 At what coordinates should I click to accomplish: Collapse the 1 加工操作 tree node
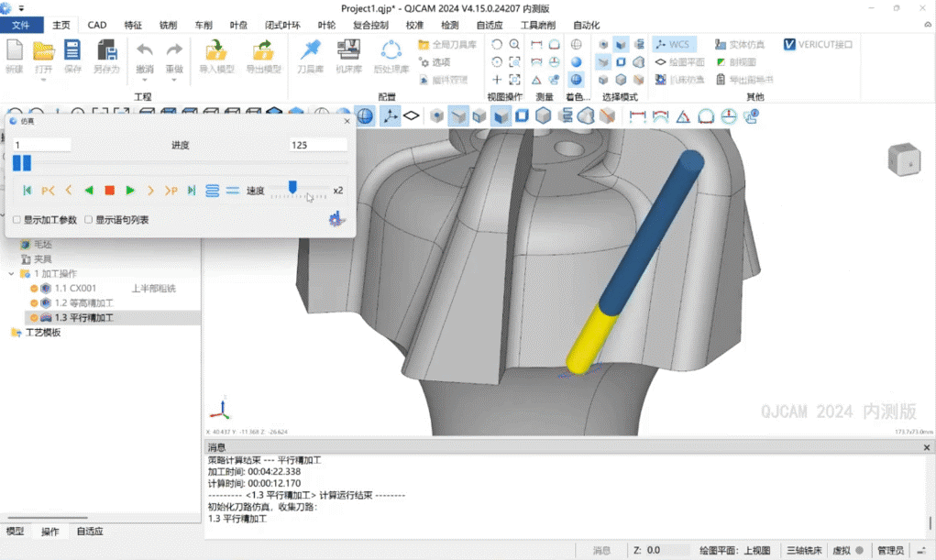tap(12, 274)
